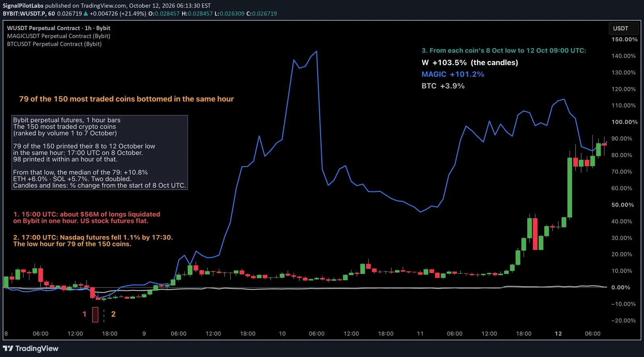Click the close value C:0.026719
This screenshot has height=357, width=644.
(x=262, y=14)
